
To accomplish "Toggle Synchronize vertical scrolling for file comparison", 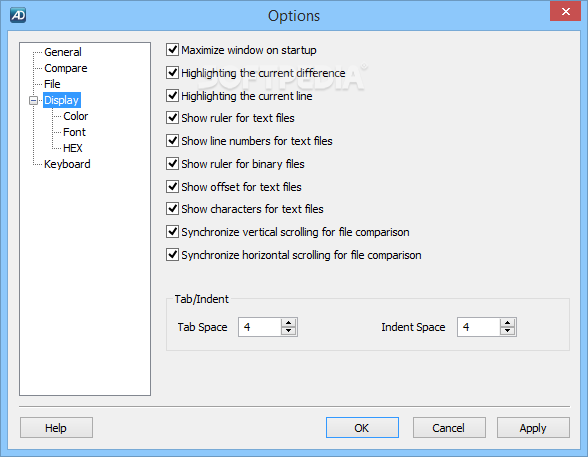I will (172, 232).
